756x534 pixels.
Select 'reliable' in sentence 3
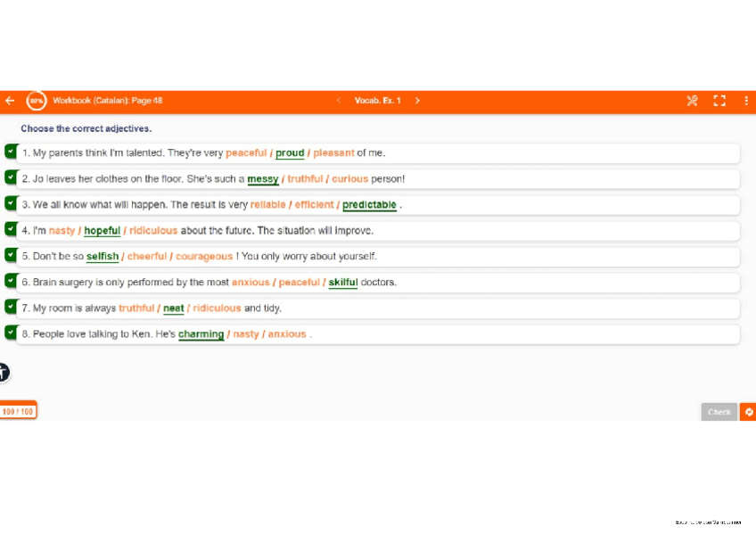[x=267, y=205]
